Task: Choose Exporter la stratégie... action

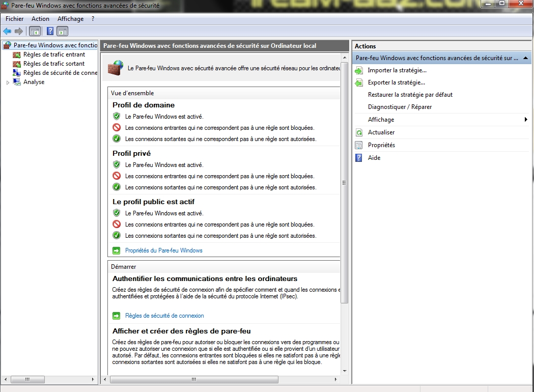Action: pyautogui.click(x=397, y=83)
